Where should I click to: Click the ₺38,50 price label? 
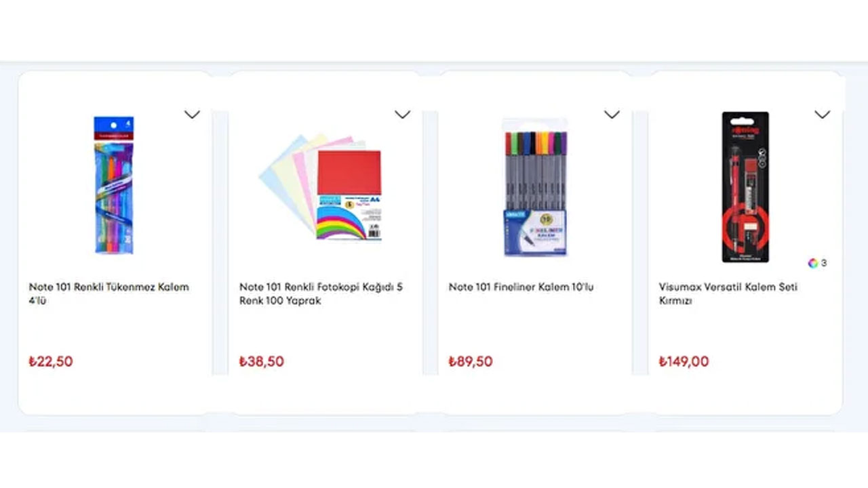click(x=261, y=361)
